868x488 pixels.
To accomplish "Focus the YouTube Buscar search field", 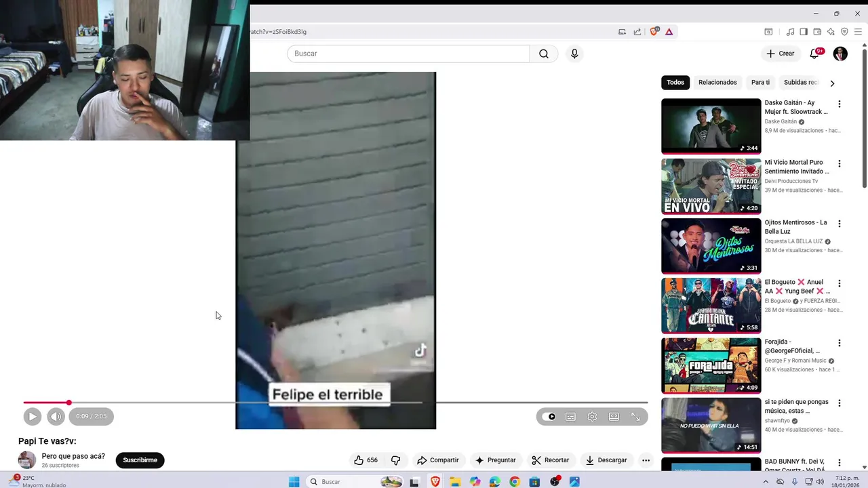I will pos(408,54).
